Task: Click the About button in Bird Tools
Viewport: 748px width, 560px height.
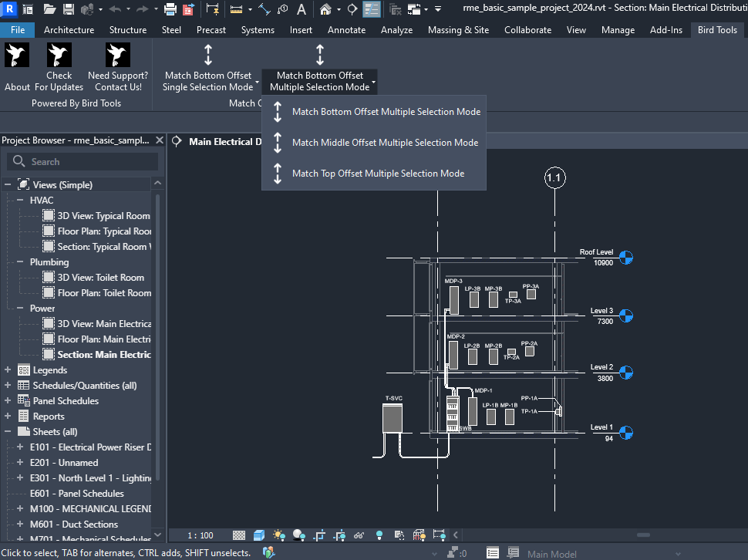Action: 17,55
